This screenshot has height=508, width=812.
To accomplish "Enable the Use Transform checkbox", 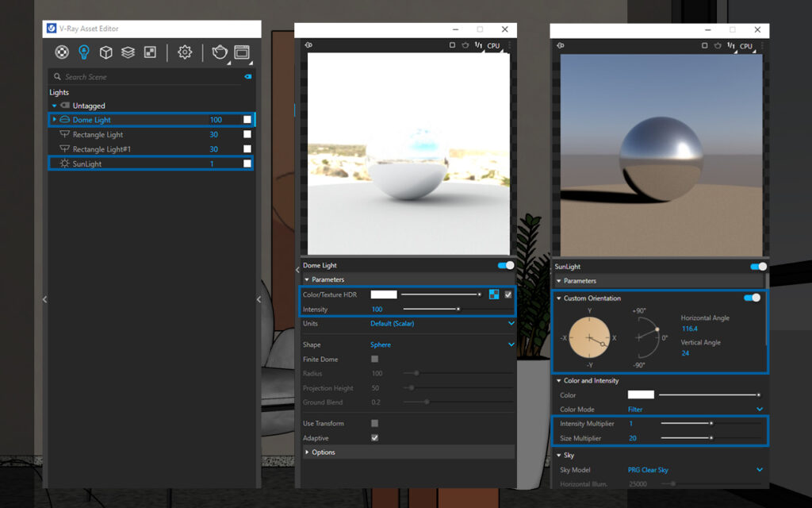I will (x=375, y=423).
